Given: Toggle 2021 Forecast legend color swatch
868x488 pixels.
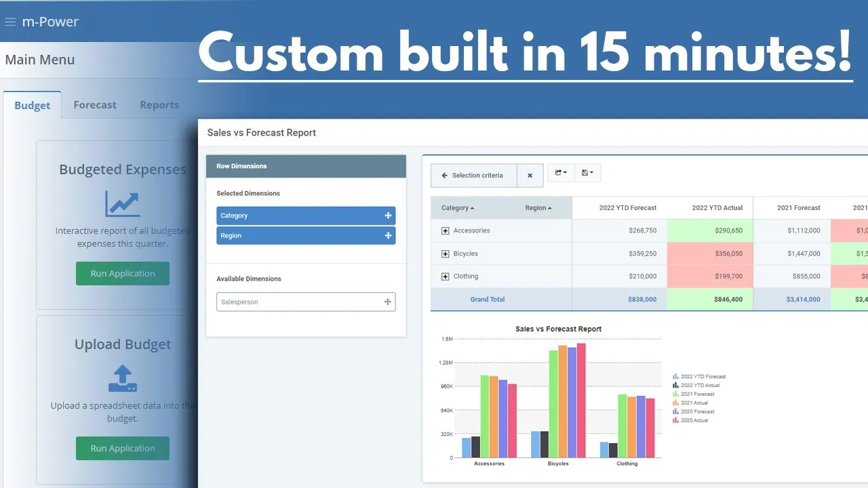Looking at the screenshot, I should click(x=675, y=394).
